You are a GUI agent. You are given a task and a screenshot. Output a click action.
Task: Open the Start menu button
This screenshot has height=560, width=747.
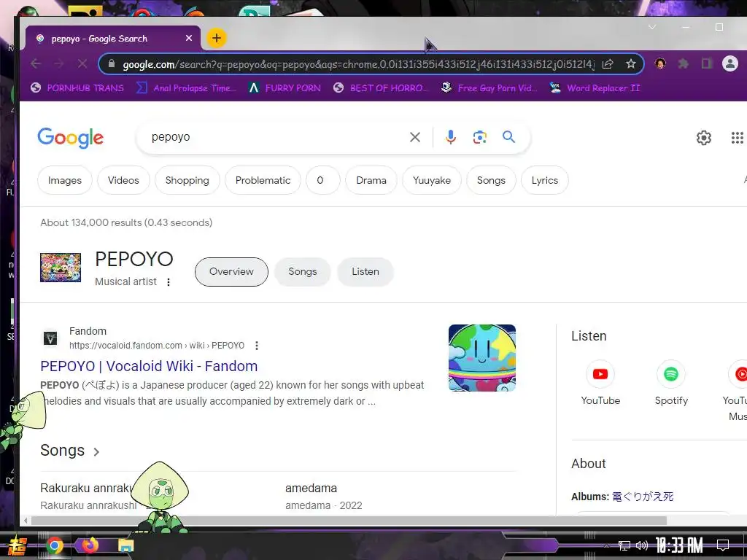pos(18,546)
